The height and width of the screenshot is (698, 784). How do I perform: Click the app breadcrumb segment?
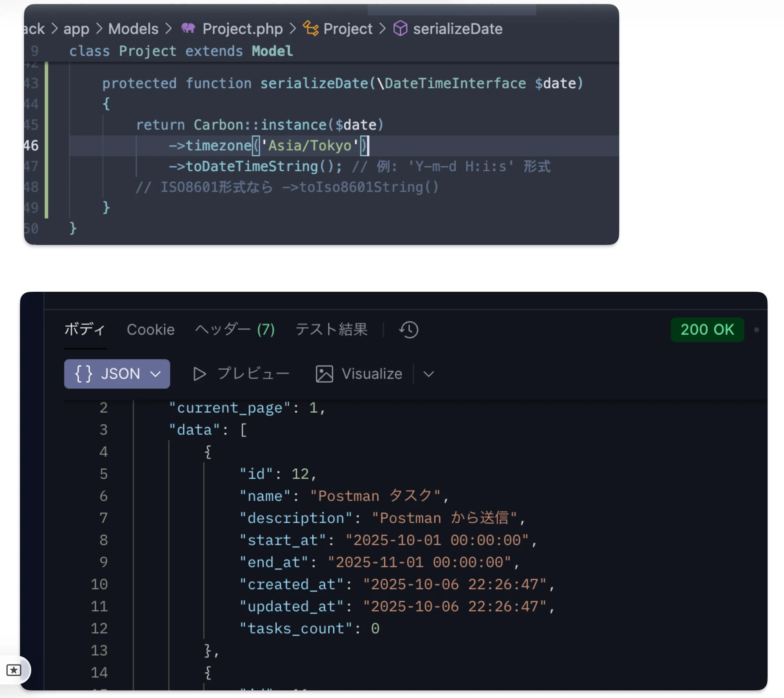[x=76, y=28]
